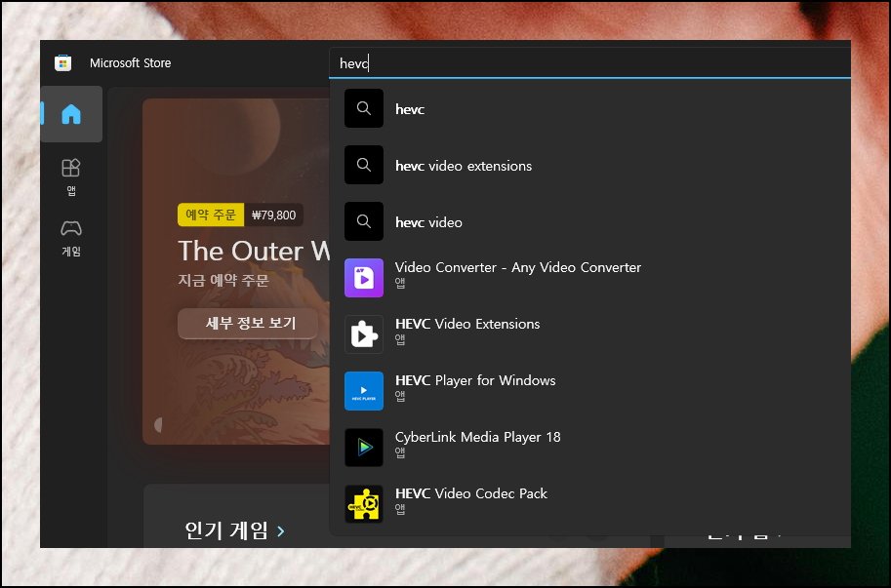Click search icon beside 'hevc video'

[x=364, y=221]
